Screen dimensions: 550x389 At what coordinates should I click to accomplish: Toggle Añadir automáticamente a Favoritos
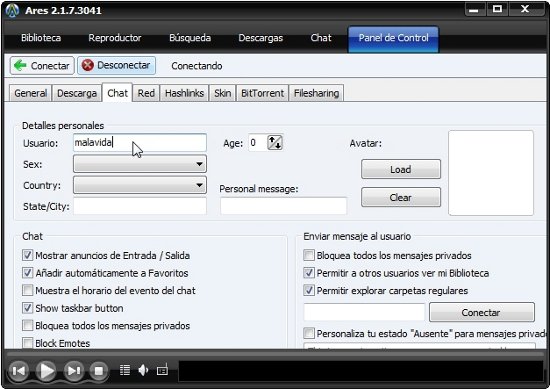click(27, 273)
